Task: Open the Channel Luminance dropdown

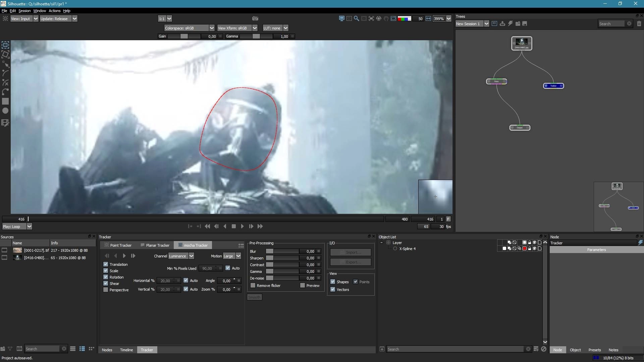Action: (181, 256)
